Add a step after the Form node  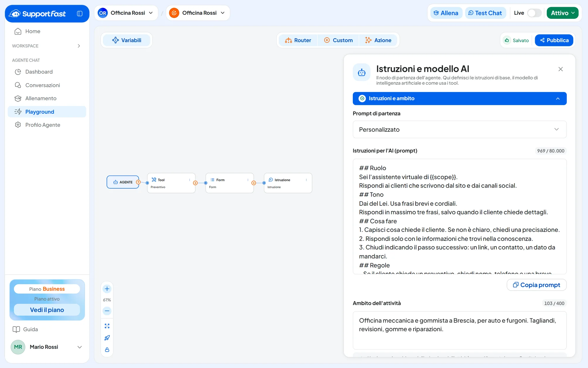click(254, 183)
